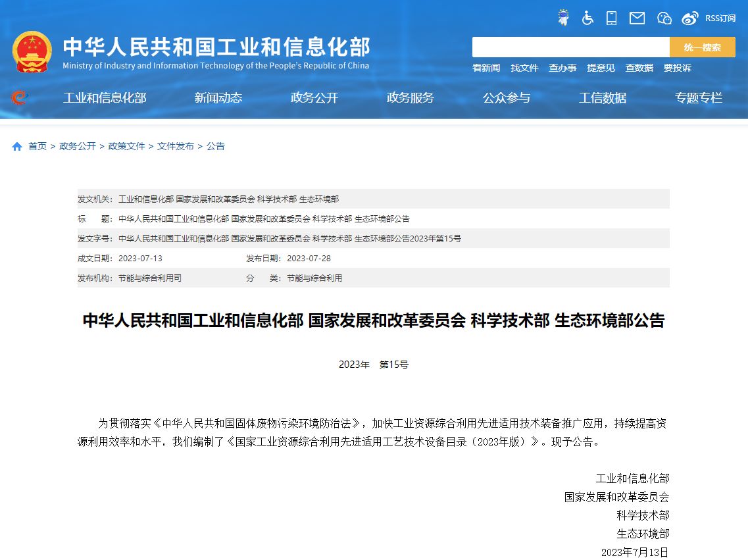Open the 政务公开 navigation menu
This screenshot has height=560, width=748.
click(x=314, y=98)
